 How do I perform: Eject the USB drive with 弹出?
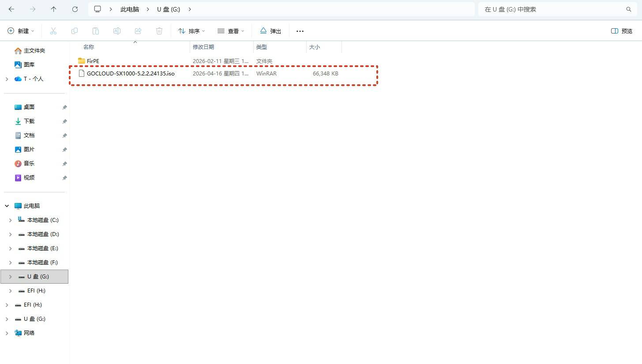[270, 31]
